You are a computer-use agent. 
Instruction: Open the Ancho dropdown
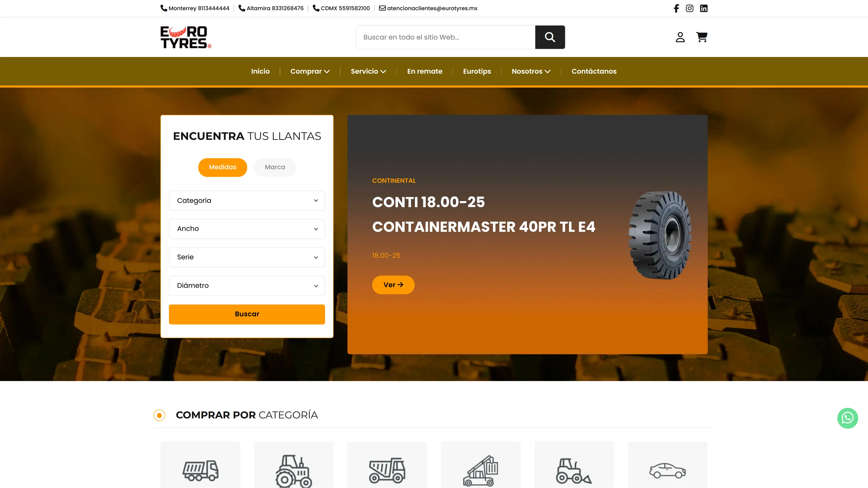[247, 229]
